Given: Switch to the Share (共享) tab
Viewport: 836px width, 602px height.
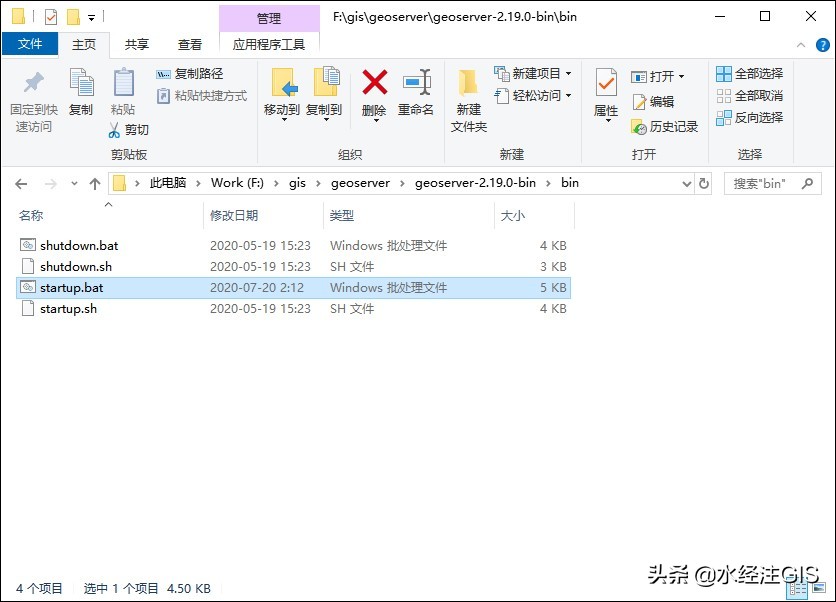Looking at the screenshot, I should [136, 44].
